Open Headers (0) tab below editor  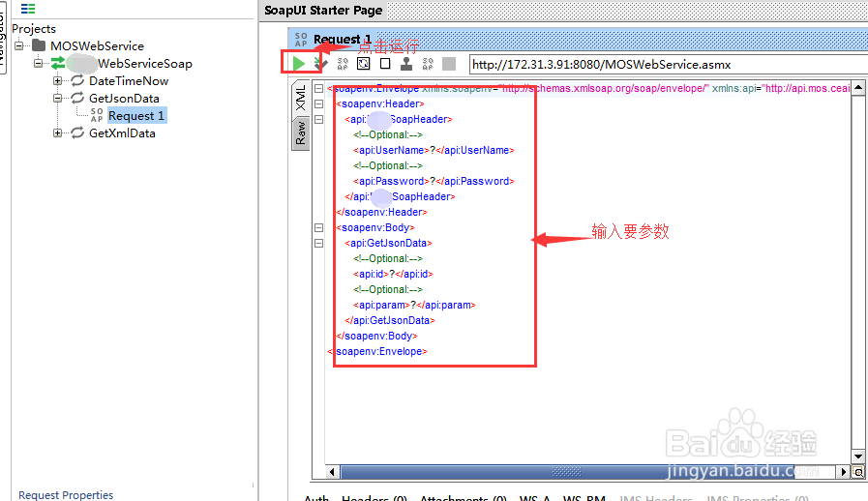(x=374, y=498)
